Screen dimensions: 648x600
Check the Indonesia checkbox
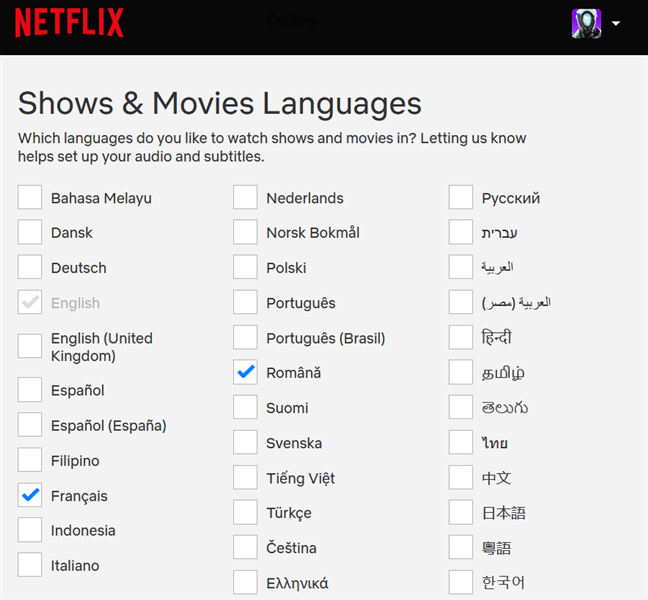coord(30,530)
